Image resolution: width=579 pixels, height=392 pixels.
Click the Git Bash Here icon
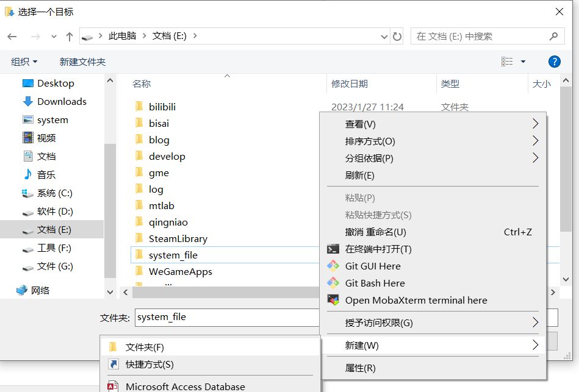[x=333, y=283]
